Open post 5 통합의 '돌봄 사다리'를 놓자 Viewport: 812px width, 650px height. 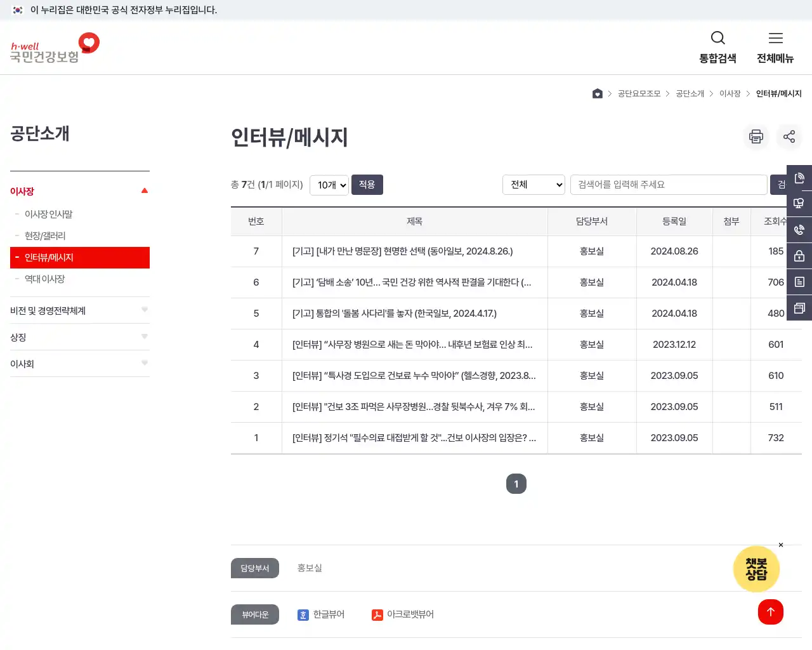395,314
